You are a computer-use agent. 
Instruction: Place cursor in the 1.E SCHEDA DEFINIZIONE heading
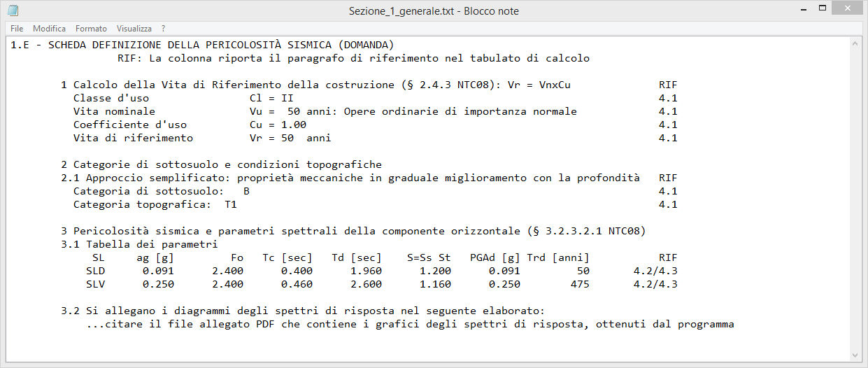(x=202, y=45)
